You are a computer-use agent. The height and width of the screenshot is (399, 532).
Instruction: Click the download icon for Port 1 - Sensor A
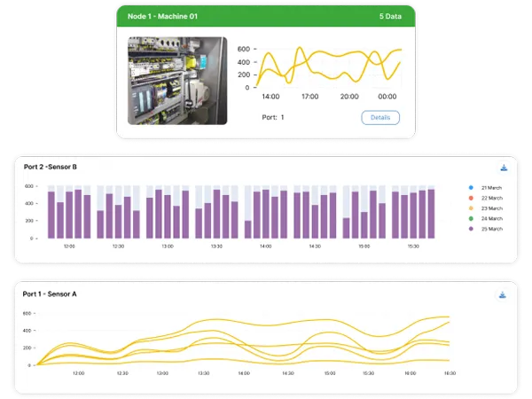[503, 295]
